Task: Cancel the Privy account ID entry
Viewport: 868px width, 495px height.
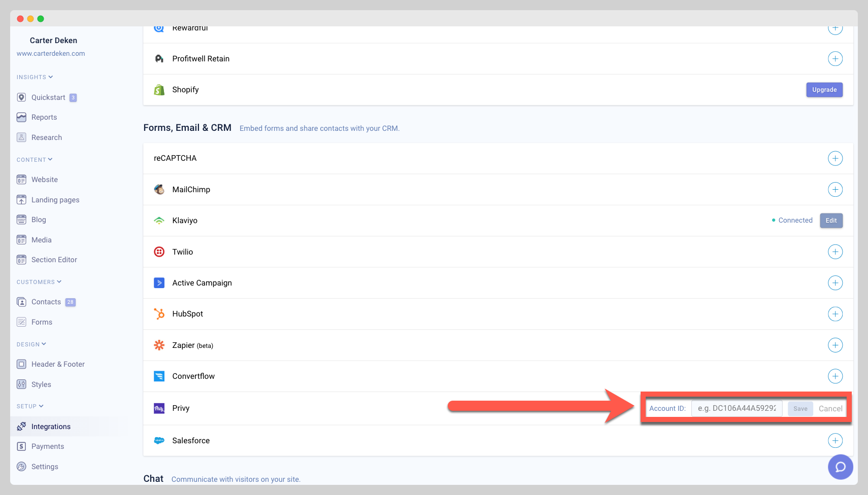Action: pyautogui.click(x=830, y=409)
